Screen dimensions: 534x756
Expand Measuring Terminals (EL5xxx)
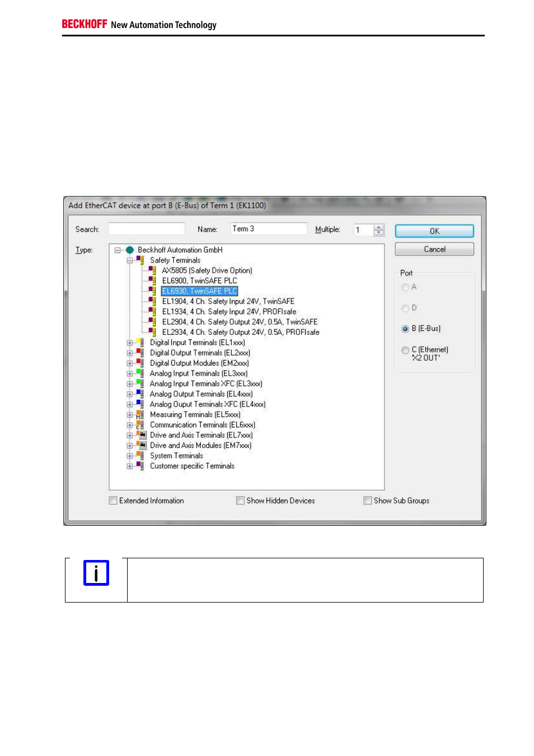coord(129,415)
